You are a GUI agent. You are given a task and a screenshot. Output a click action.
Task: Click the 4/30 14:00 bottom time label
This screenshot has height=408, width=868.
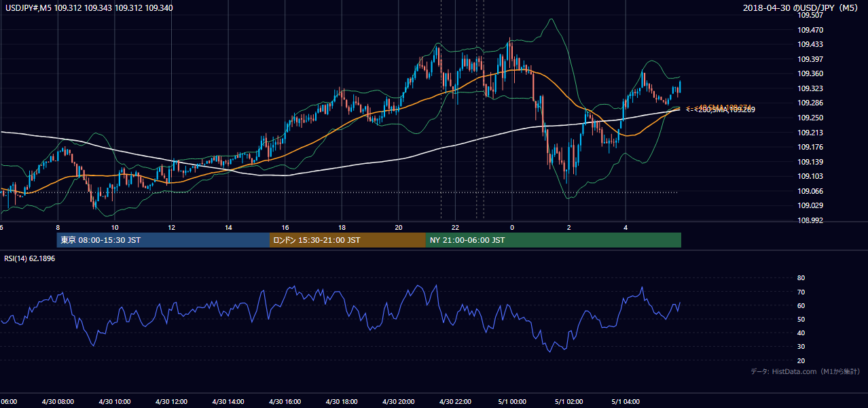click(228, 402)
